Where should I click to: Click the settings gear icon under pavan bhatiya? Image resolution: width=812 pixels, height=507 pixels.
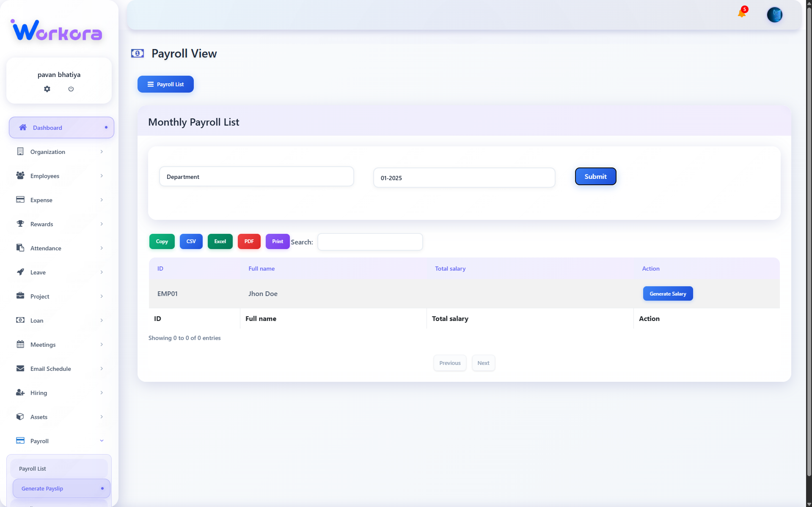(47, 89)
